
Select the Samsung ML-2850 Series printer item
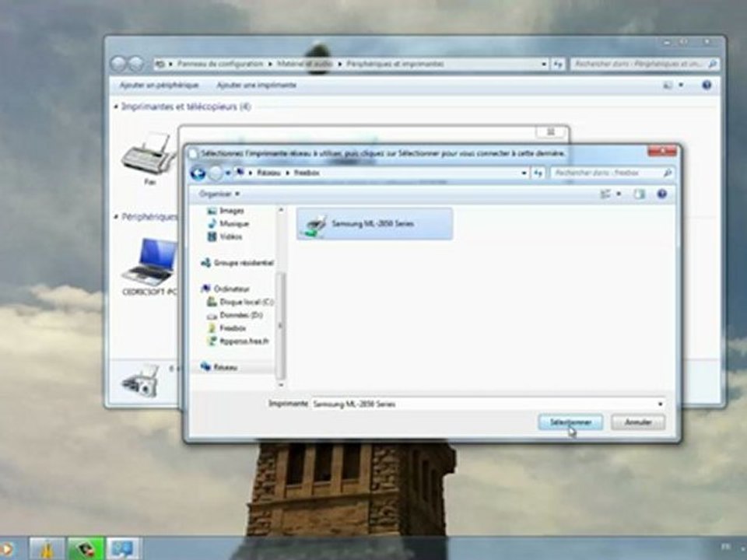[x=374, y=223]
